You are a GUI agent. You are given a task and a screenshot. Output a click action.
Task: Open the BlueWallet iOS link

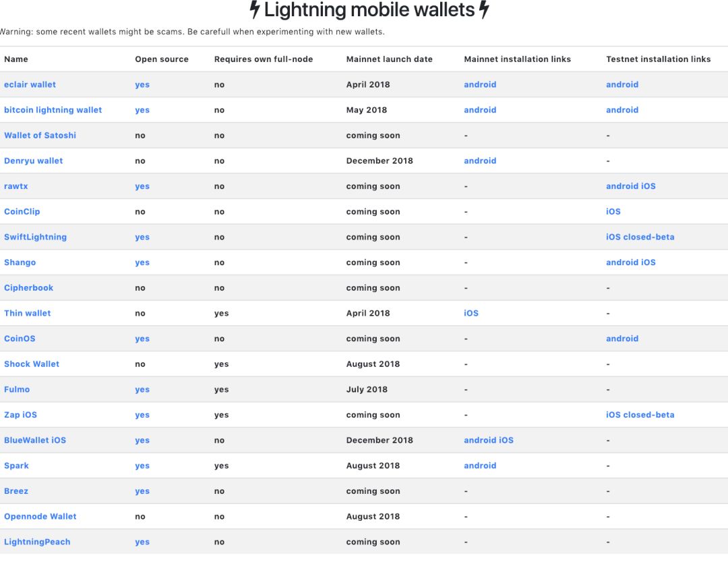coord(35,440)
